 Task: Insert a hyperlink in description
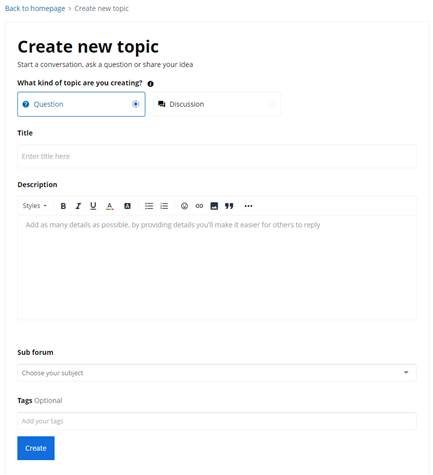pos(199,206)
